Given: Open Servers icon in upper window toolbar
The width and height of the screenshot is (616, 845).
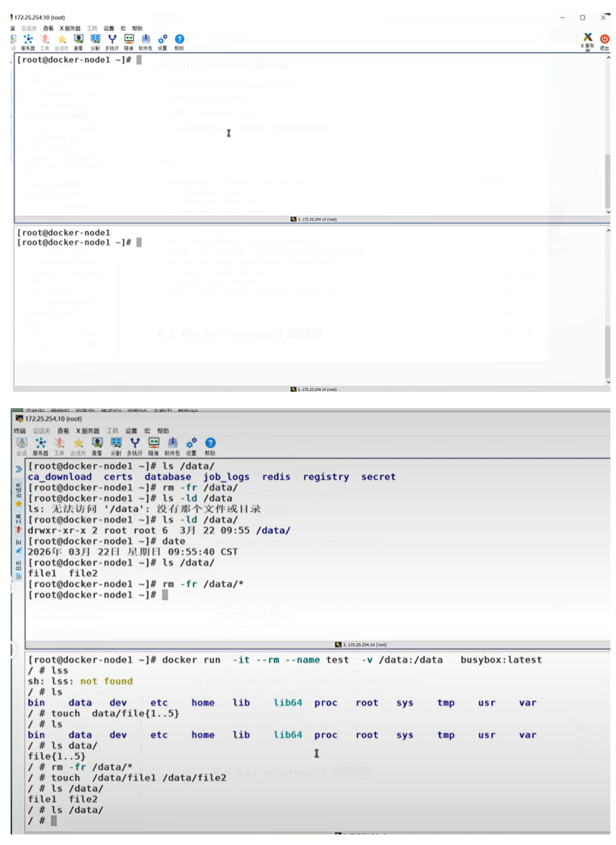Looking at the screenshot, I should [28, 41].
